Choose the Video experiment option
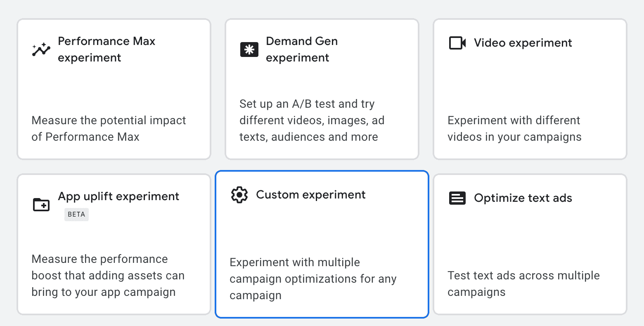 point(530,89)
